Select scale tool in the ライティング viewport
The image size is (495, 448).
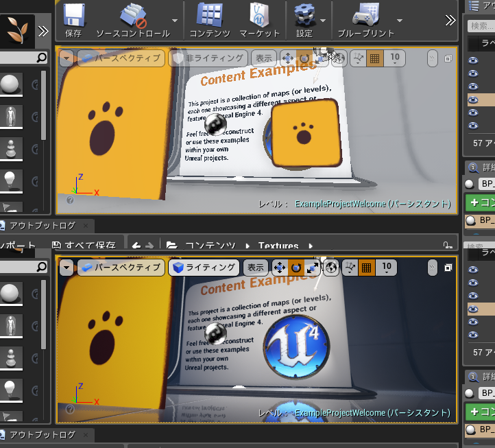point(312,268)
